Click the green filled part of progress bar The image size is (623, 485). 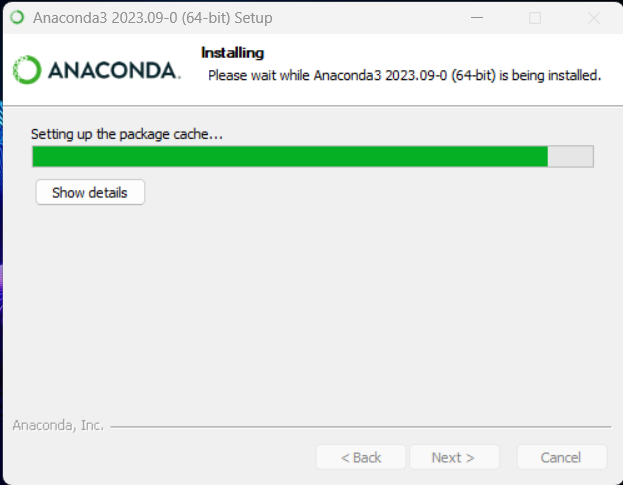290,157
